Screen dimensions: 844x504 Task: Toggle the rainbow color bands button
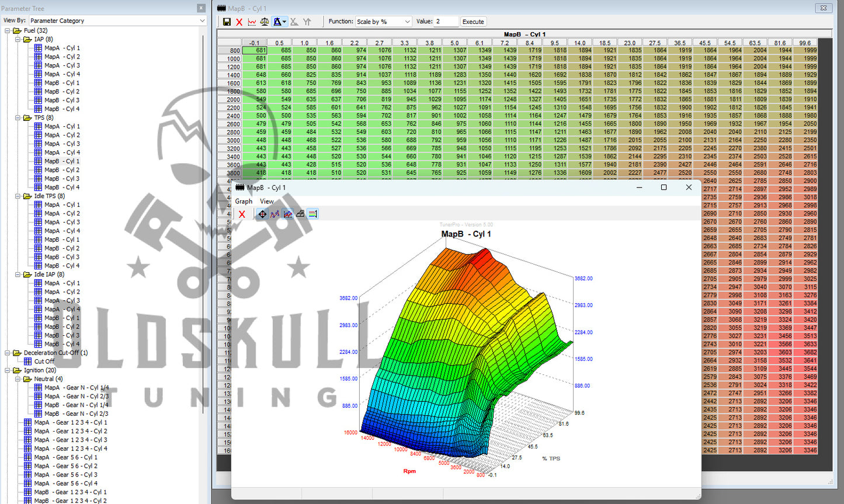(x=313, y=214)
